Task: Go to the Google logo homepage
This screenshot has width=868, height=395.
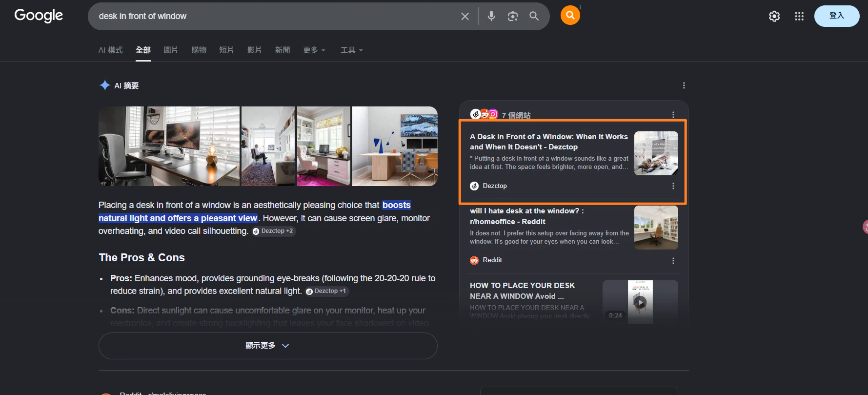Action: [x=39, y=16]
